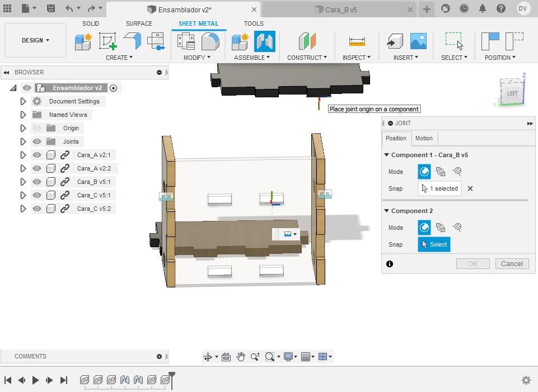The width and height of the screenshot is (538, 392).
Task: Show the hidden Origin folder
Action: [37, 128]
